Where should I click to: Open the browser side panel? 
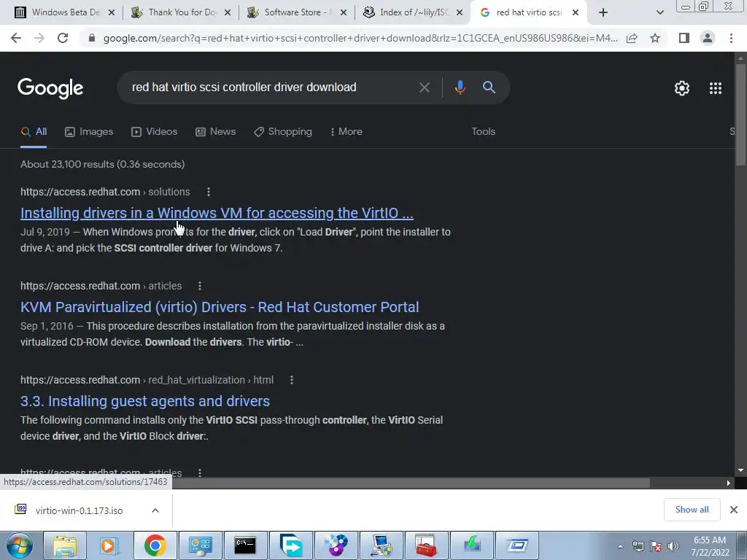[x=684, y=38]
